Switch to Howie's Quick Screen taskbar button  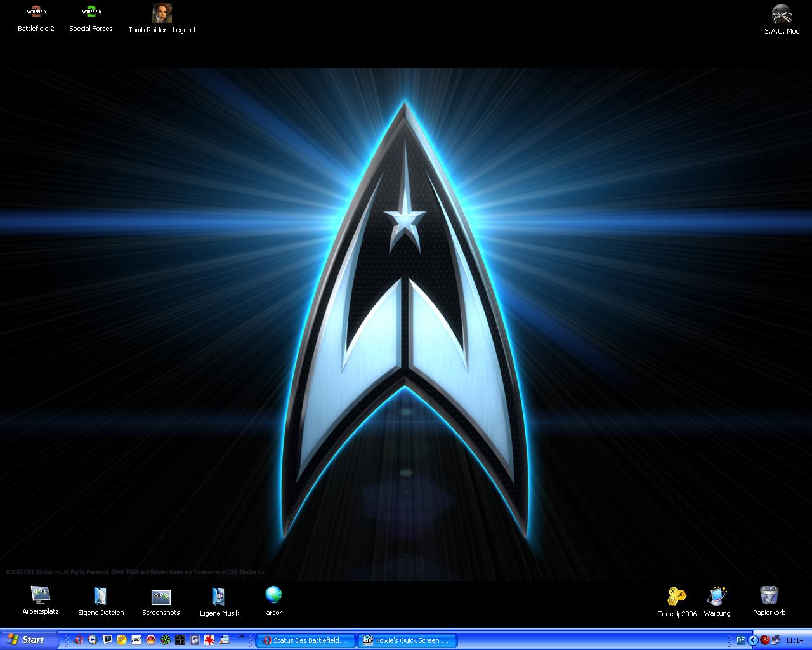pos(407,640)
